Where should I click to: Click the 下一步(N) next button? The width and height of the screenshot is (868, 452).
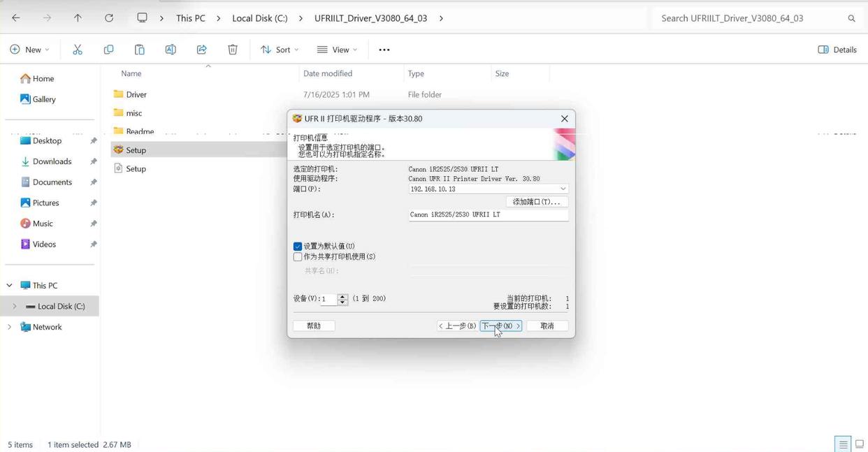point(500,326)
